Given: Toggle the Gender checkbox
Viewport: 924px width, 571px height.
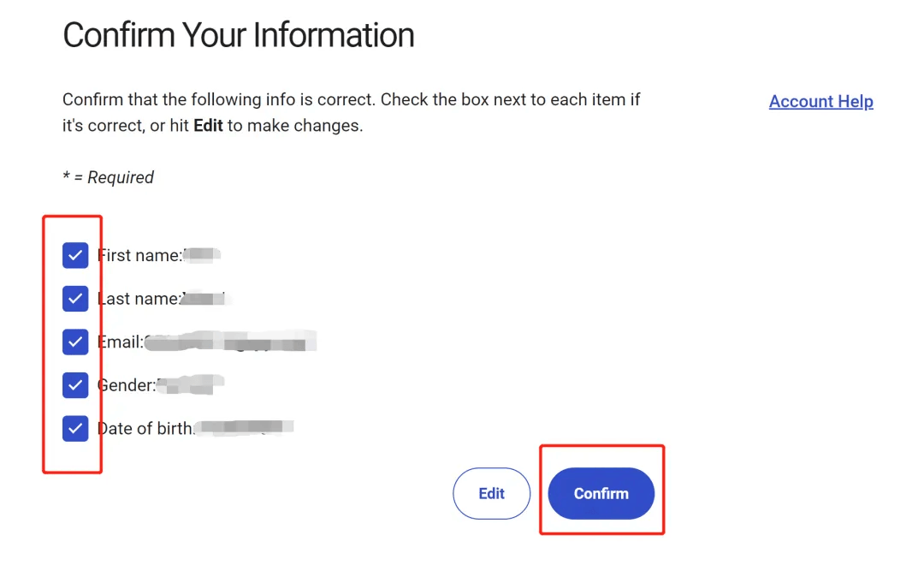Looking at the screenshot, I should (75, 385).
